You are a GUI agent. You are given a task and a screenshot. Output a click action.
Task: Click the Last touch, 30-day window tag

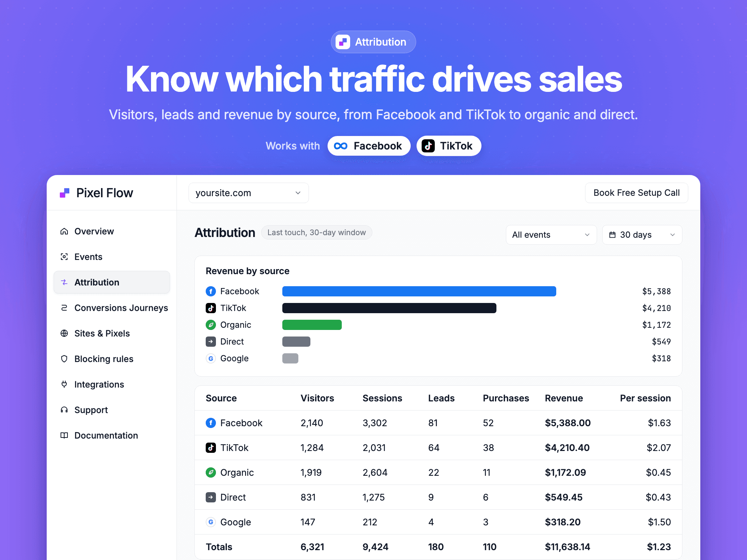[317, 233]
